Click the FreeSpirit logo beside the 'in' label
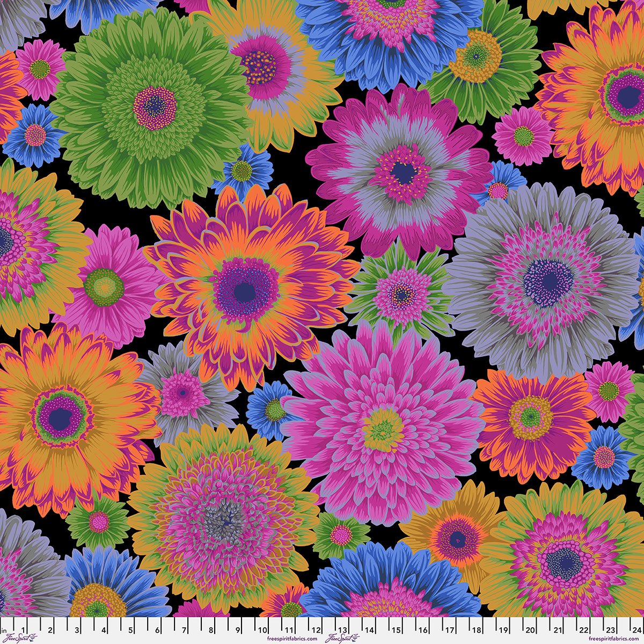Image resolution: width=644 pixels, height=644 pixels. click(19, 638)
